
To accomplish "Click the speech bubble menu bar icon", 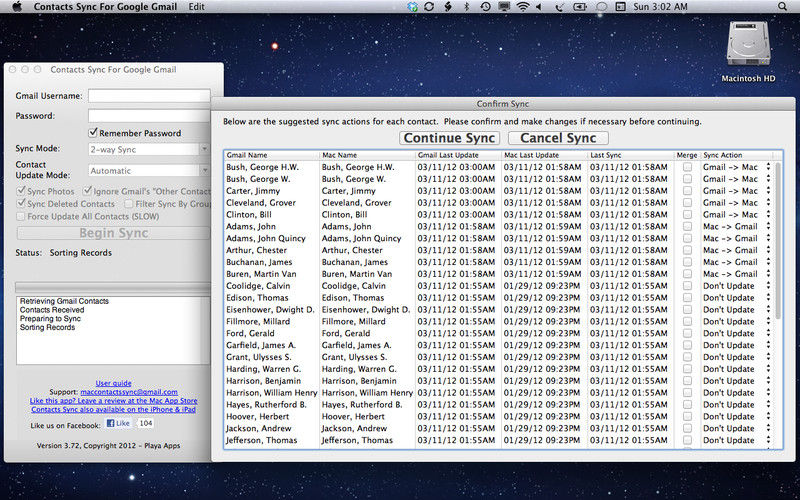I will pos(602,7).
